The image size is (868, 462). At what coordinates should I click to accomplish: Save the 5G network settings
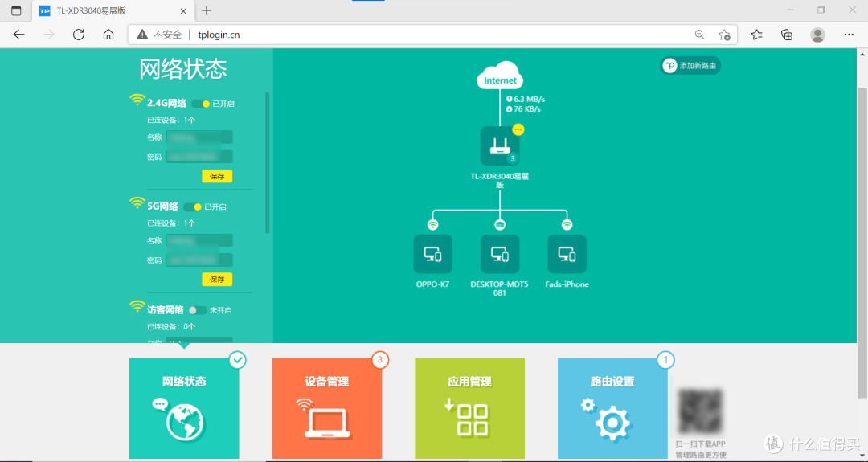(217, 280)
